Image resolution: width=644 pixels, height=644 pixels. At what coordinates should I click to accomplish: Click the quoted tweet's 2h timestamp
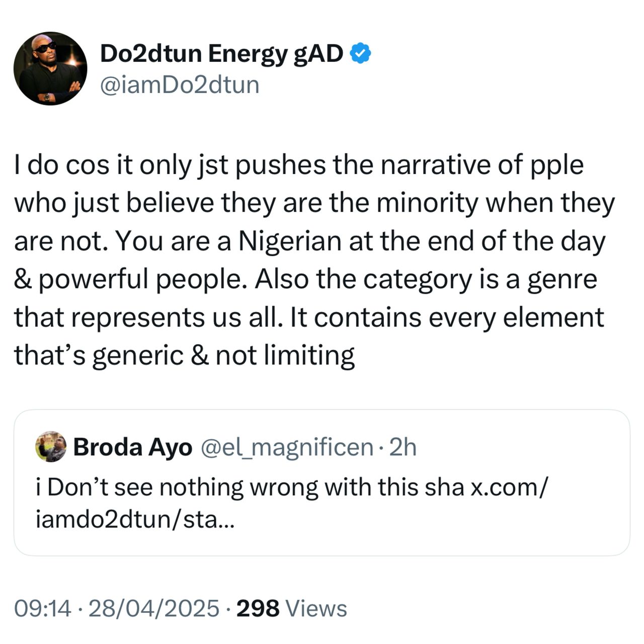point(404,447)
